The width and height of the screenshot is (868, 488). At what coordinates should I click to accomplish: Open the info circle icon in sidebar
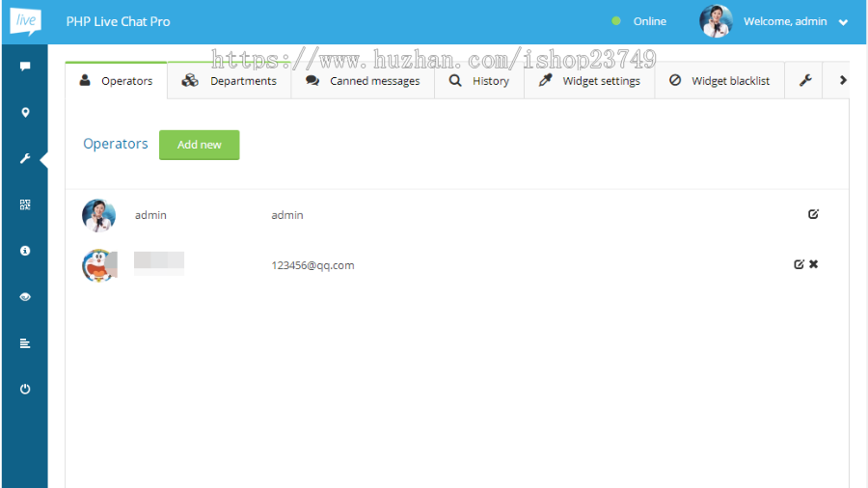(25, 251)
